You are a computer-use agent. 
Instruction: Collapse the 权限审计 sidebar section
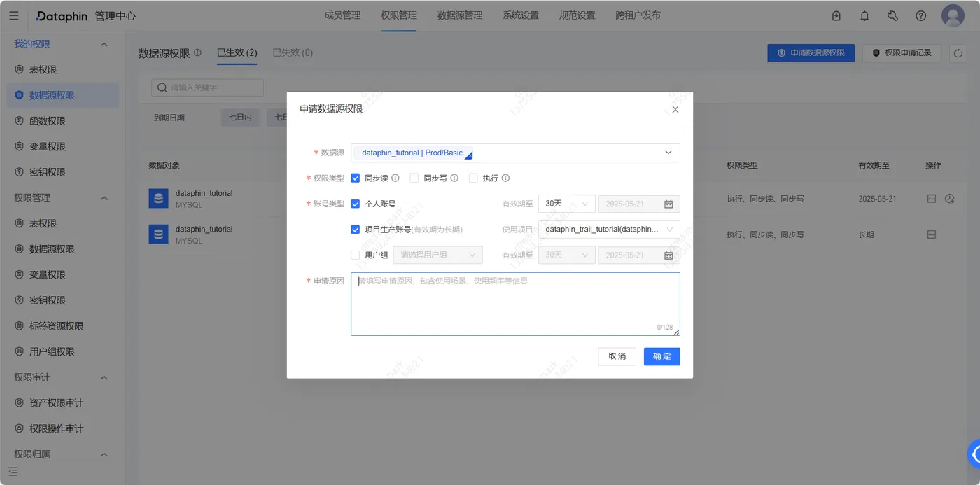point(104,377)
